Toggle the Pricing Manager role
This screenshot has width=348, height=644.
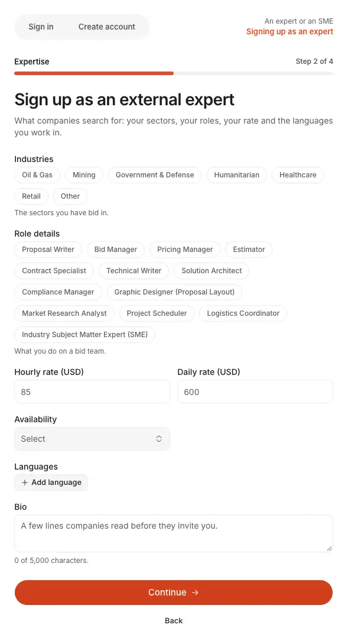click(185, 250)
